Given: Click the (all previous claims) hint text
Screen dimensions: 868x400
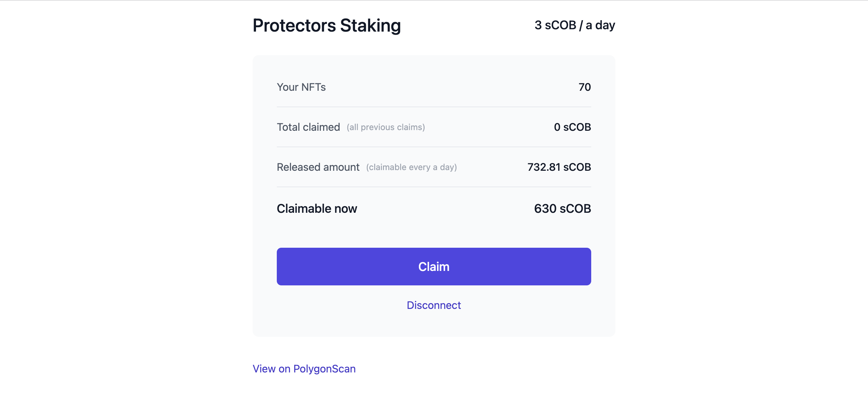Looking at the screenshot, I should (386, 127).
